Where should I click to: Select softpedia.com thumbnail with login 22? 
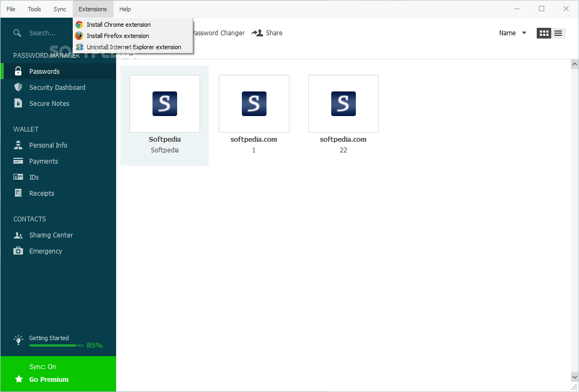[x=344, y=104]
